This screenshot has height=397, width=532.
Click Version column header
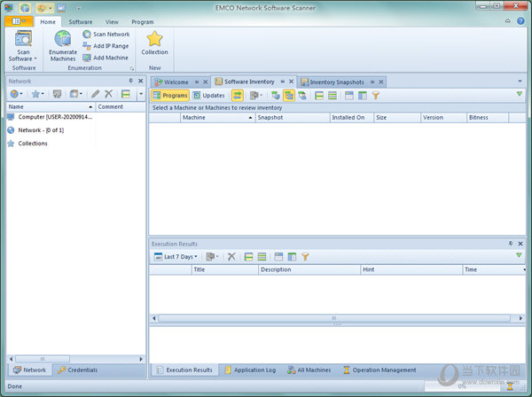pos(443,118)
